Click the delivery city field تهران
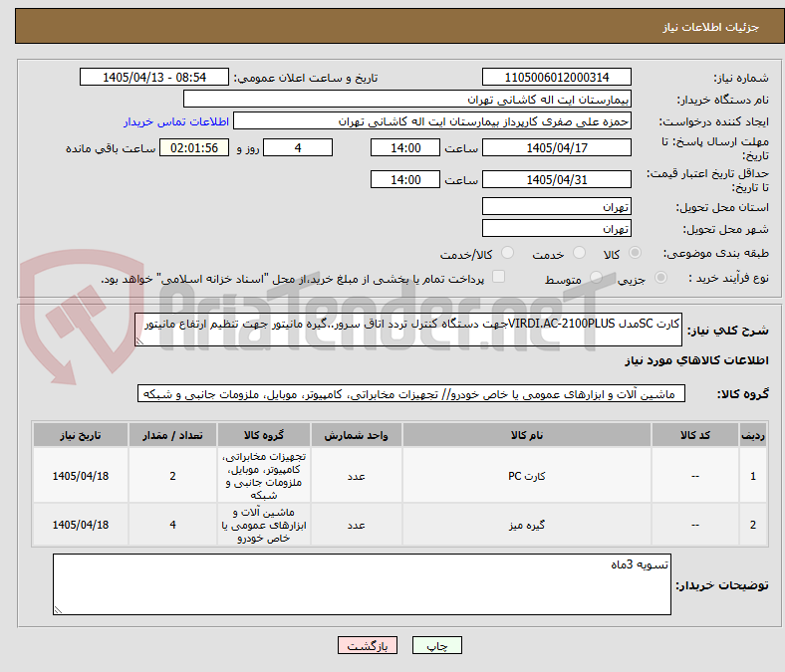 pos(556,228)
